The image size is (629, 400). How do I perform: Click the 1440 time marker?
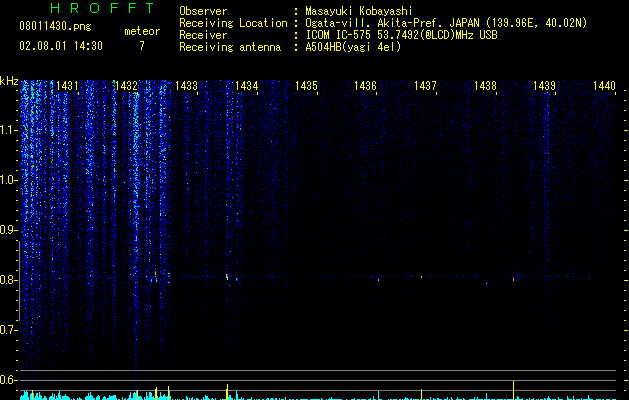(604, 86)
